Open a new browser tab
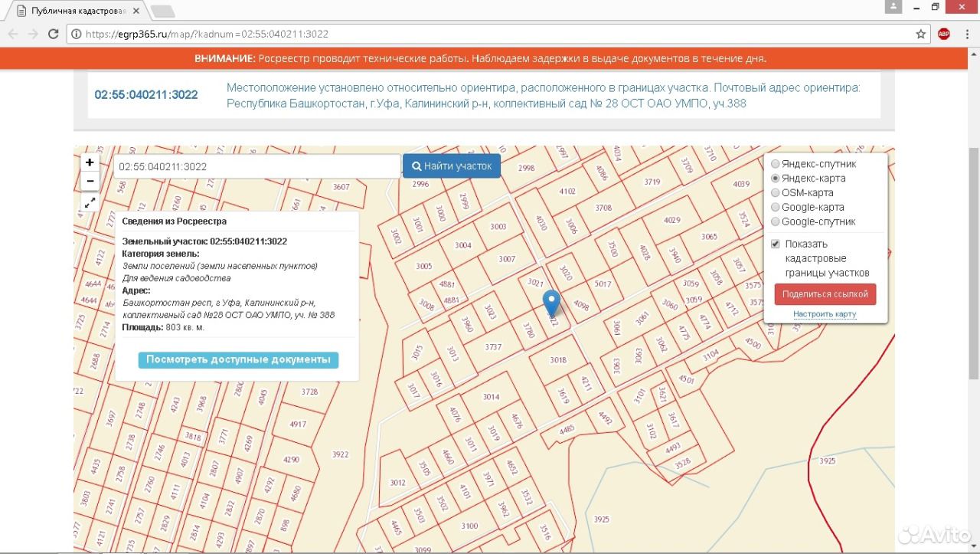980x554 pixels. click(162, 11)
